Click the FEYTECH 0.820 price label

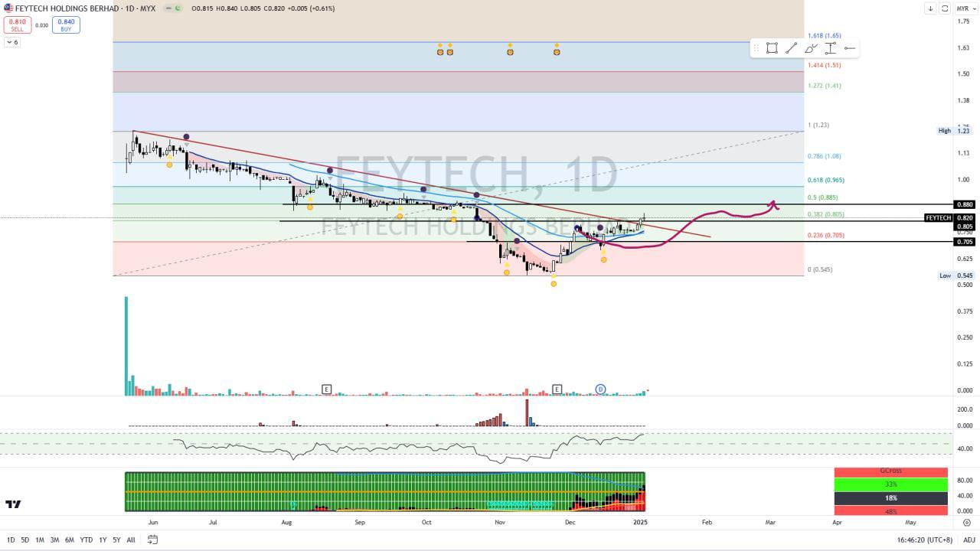(x=949, y=218)
